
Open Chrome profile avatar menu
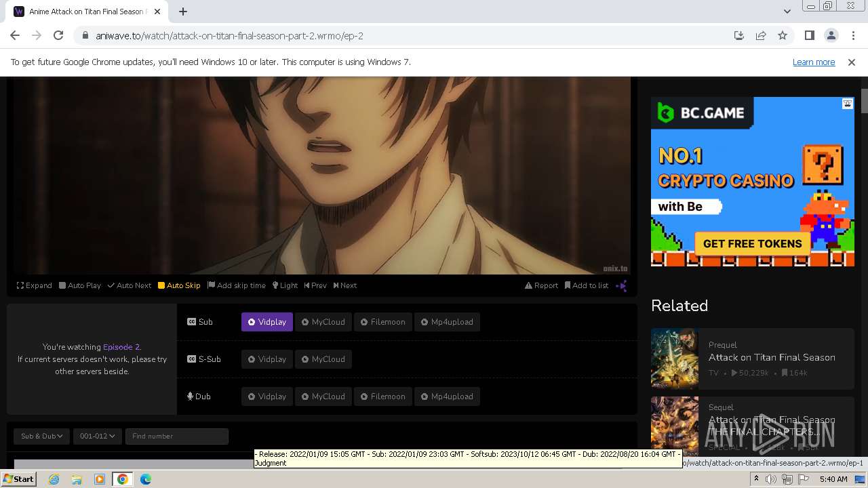pyautogui.click(x=831, y=35)
